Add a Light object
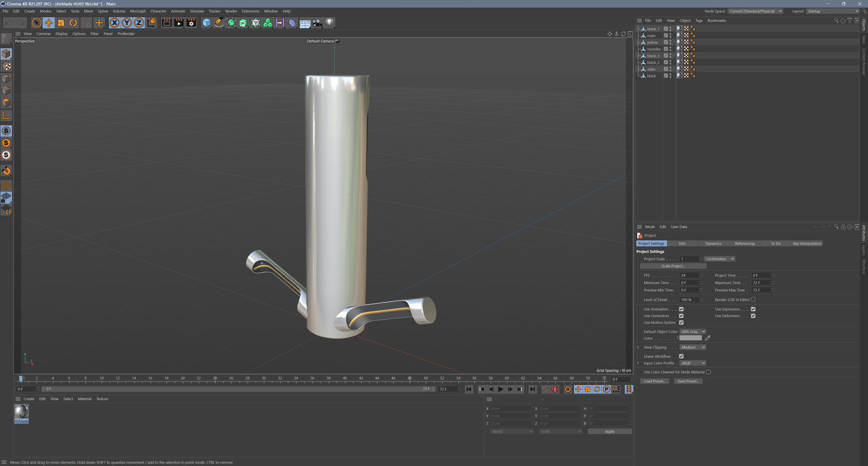Screen dimensions: 868x466 pyautogui.click(x=330, y=23)
